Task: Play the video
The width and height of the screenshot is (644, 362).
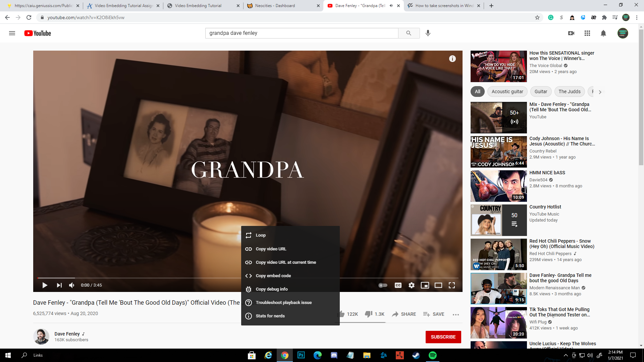Action: (45, 285)
